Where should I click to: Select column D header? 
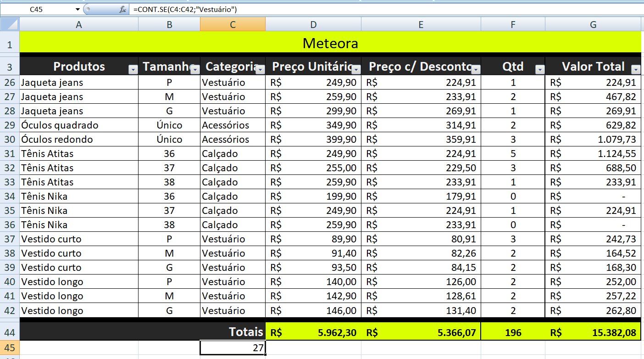(313, 25)
